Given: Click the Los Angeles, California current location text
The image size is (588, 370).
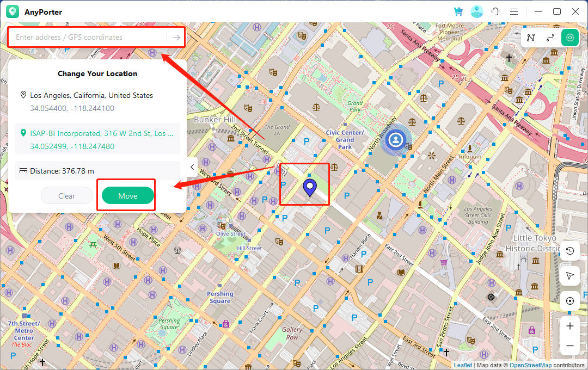Looking at the screenshot, I should coord(91,95).
